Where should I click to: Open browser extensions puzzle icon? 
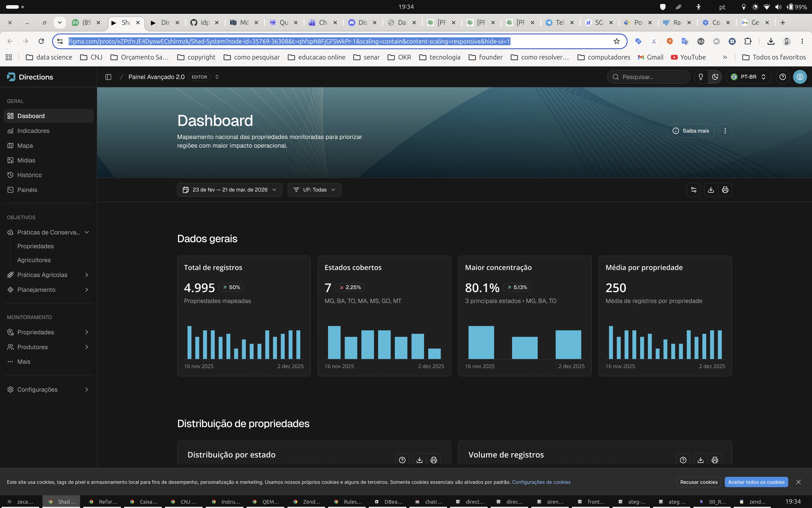pos(748,41)
